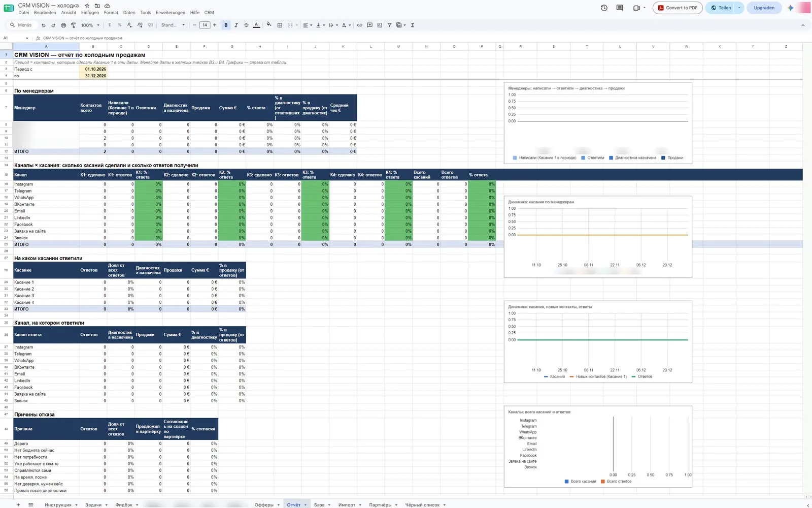Insert a chart
The height and width of the screenshot is (508, 812).
[380, 25]
